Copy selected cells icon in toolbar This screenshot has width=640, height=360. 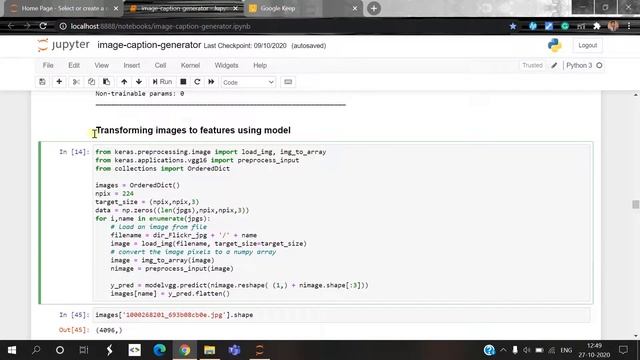(x=91, y=82)
